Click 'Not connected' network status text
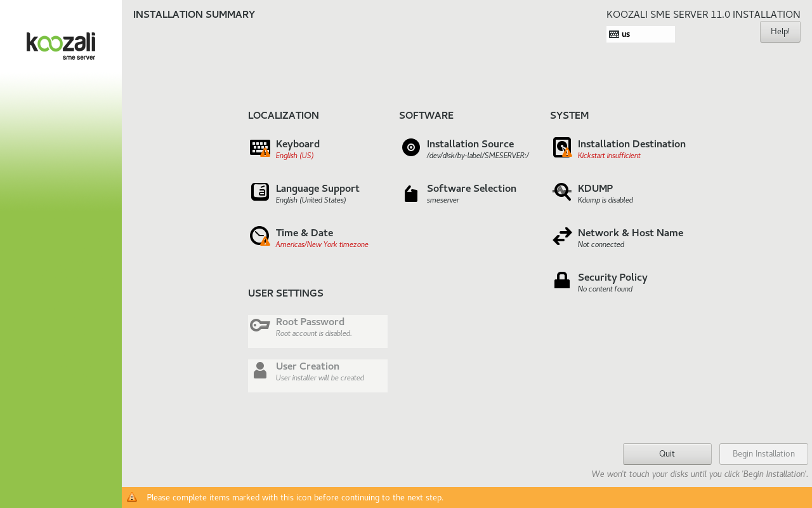This screenshot has width=812, height=508. [x=601, y=244]
